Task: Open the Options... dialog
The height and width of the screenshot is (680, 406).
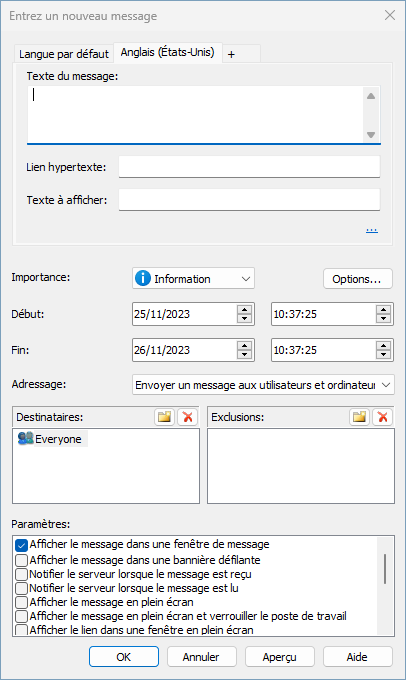Action: (x=357, y=279)
